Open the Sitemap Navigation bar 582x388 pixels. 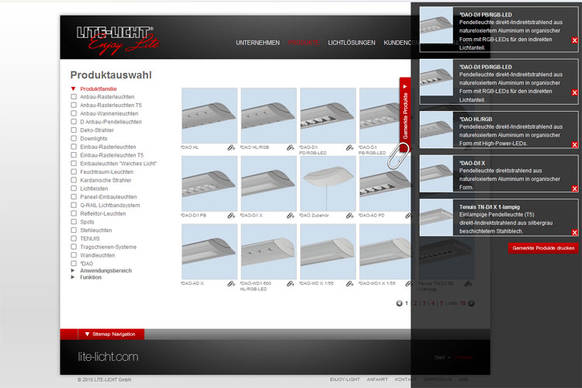click(111, 334)
